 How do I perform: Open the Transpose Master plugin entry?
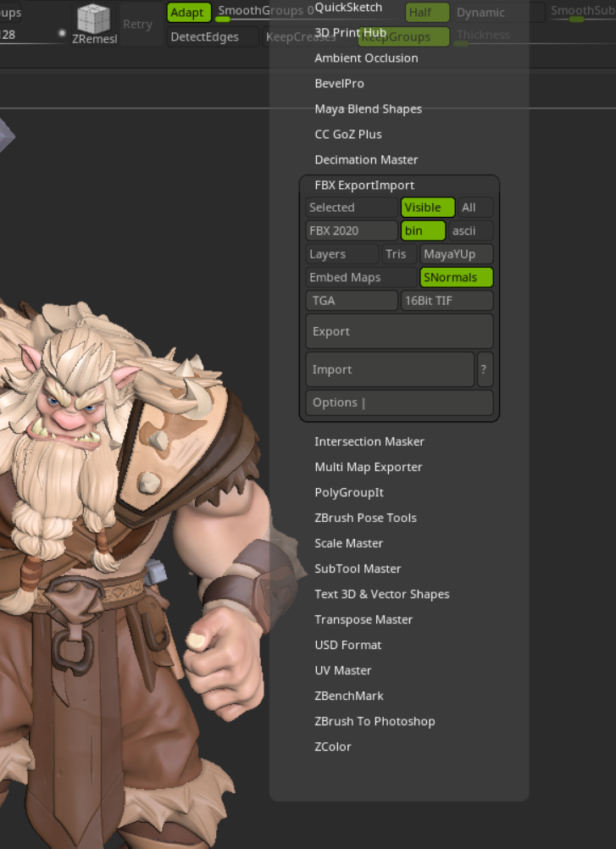pyautogui.click(x=363, y=620)
